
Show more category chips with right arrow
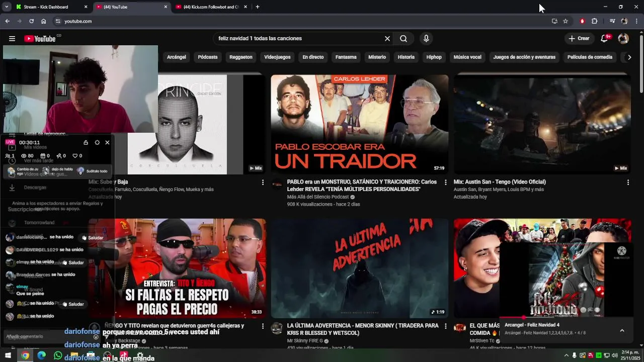(x=629, y=57)
